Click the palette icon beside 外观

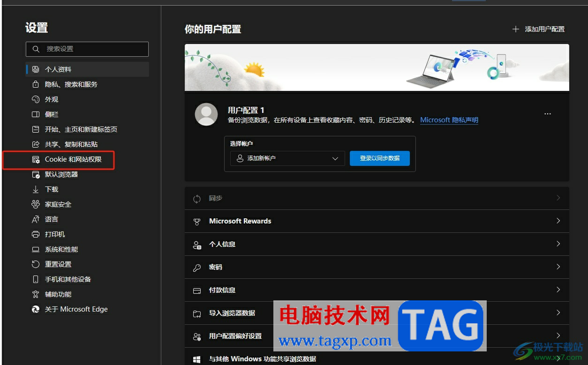point(36,99)
